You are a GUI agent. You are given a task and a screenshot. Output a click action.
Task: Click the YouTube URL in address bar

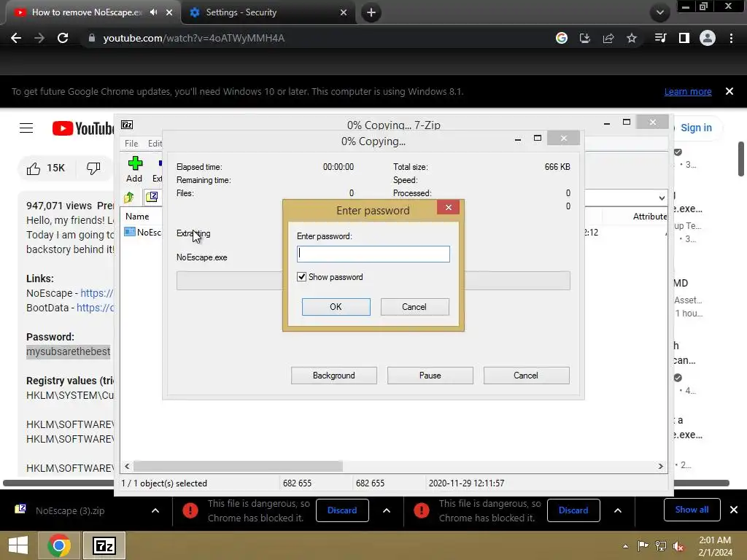point(194,38)
